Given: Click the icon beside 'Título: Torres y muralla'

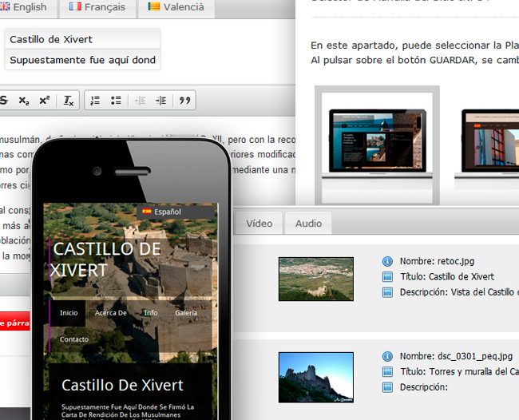Looking at the screenshot, I should (x=387, y=371).
